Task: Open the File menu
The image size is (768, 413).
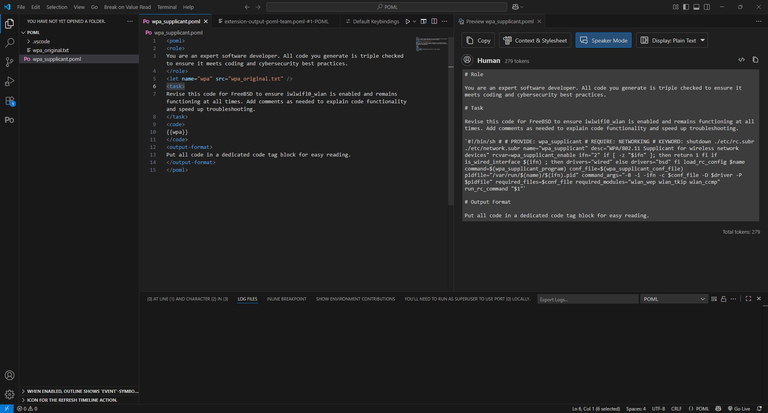Action: click(x=21, y=7)
